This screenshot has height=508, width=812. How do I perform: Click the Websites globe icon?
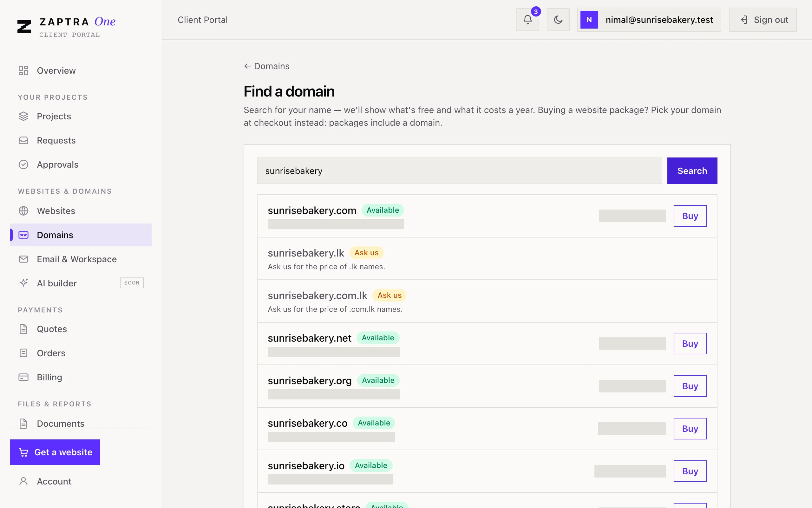click(23, 211)
